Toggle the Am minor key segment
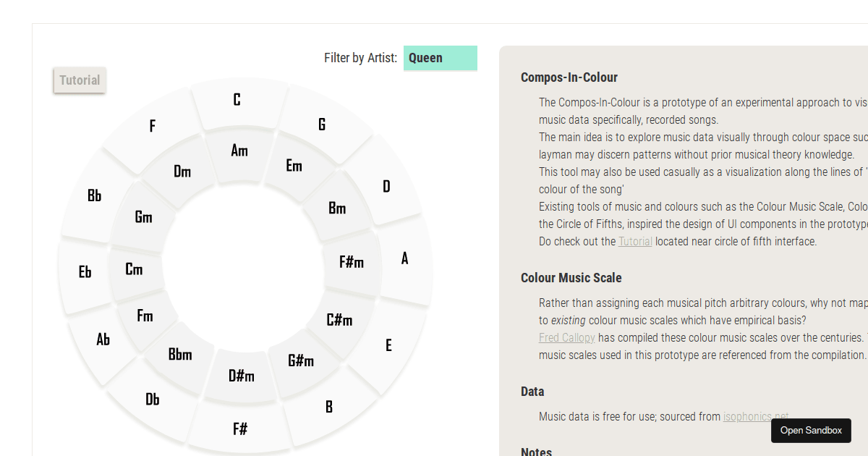 click(x=240, y=151)
